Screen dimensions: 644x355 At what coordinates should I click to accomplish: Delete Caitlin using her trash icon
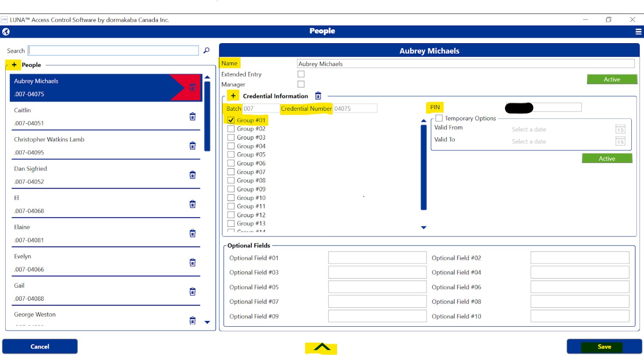click(x=193, y=116)
